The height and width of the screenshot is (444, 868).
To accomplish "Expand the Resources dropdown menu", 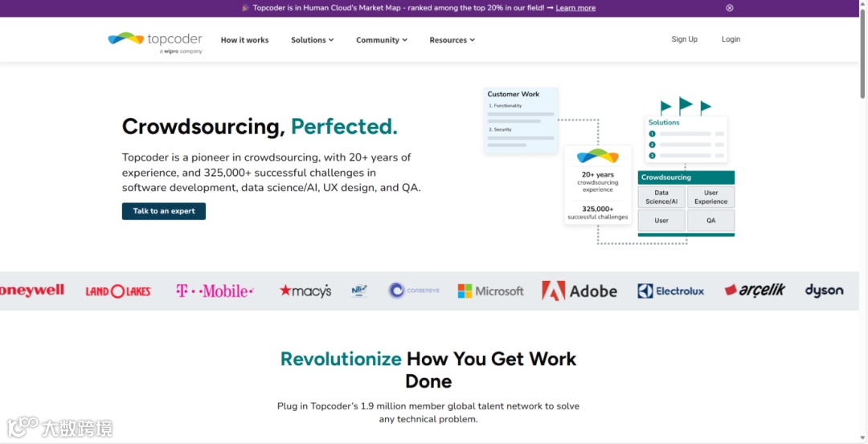I will tap(452, 40).
